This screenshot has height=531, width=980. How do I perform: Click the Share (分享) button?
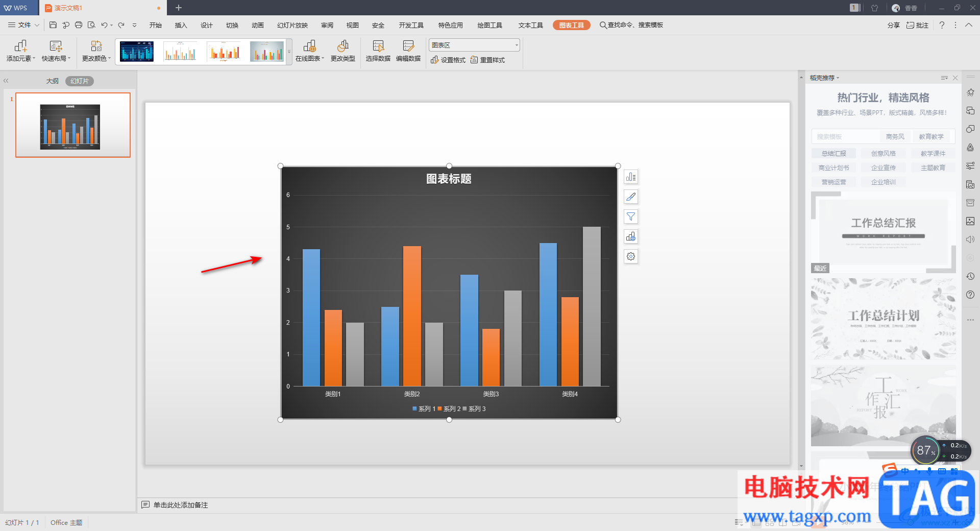[893, 25]
